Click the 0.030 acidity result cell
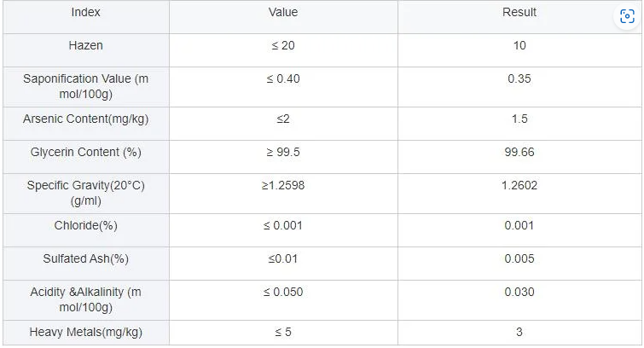The width and height of the screenshot is (644, 348). 519,300
